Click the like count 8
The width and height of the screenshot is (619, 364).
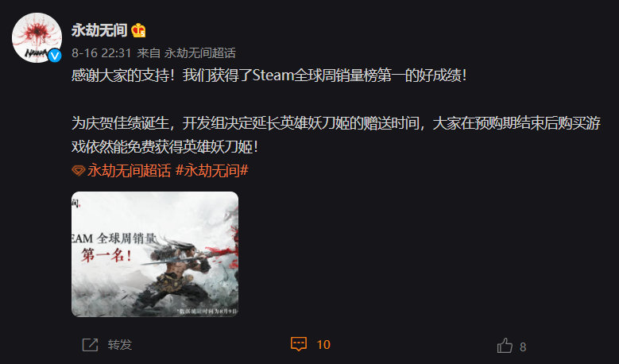point(523,347)
